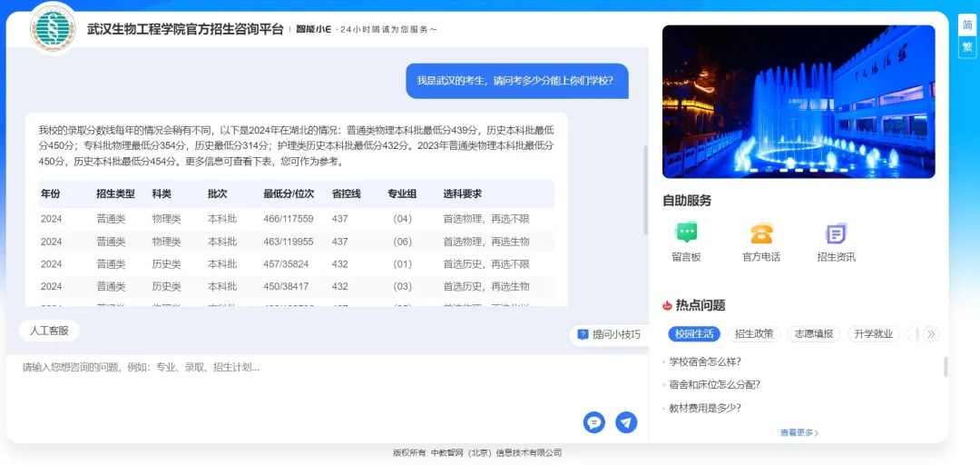The image size is (980, 465).
Task: Click the paper-plane send icon
Action: (626, 422)
